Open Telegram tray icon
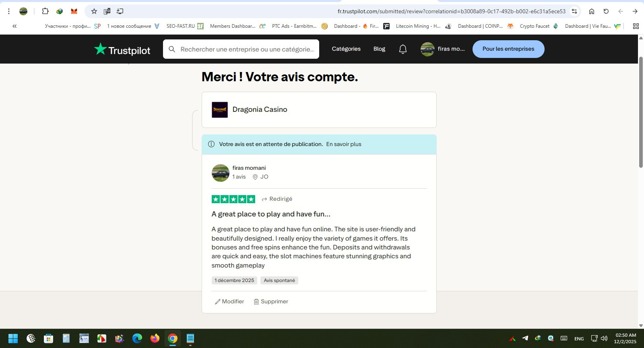Image resolution: width=644 pixels, height=348 pixels. pyautogui.click(x=525, y=338)
